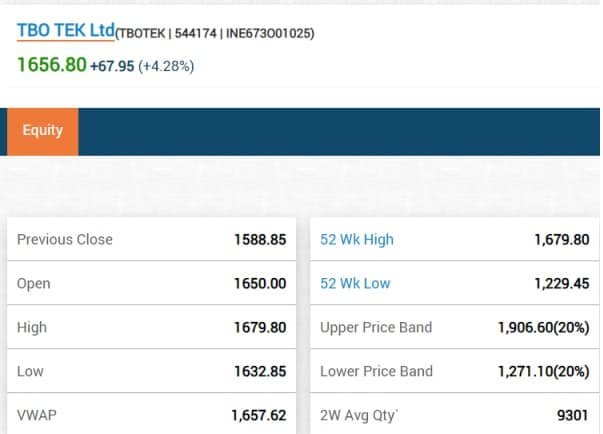Open the 52 Wk High link
Screen dimensions: 603x434
point(357,240)
